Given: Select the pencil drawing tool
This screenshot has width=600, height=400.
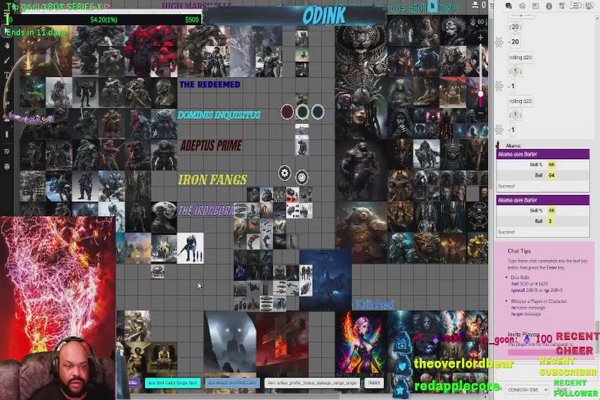Looking at the screenshot, I should tap(7, 60).
